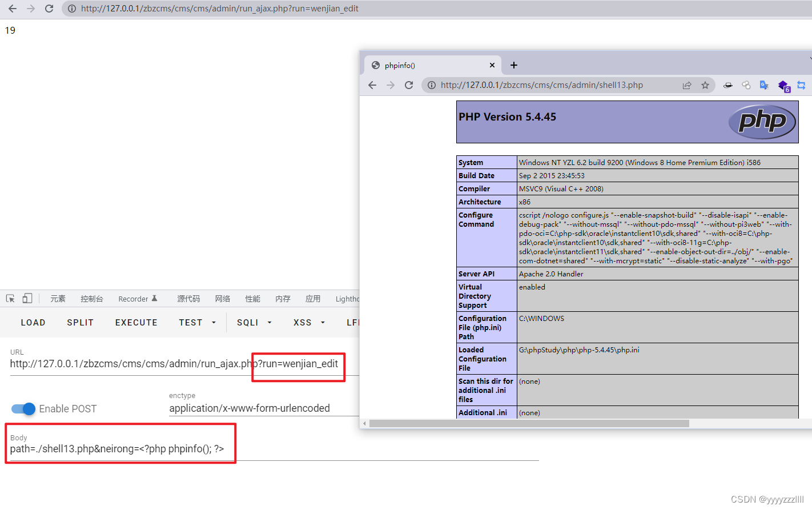This screenshot has height=510, width=812.
Task: Click the 'MSVC9 (Visual C++ 2008)' compiler value
Action: click(x=561, y=189)
